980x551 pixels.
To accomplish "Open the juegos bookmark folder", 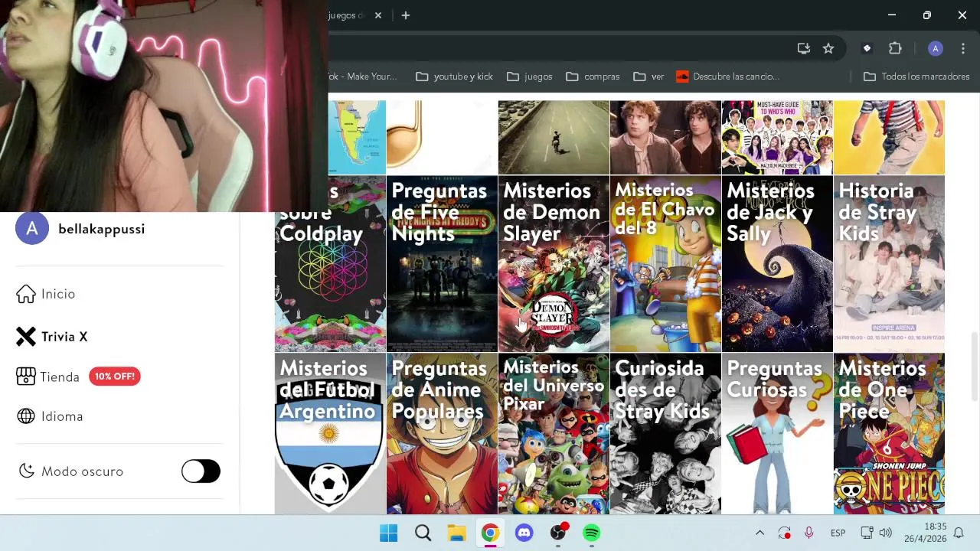I will (529, 77).
